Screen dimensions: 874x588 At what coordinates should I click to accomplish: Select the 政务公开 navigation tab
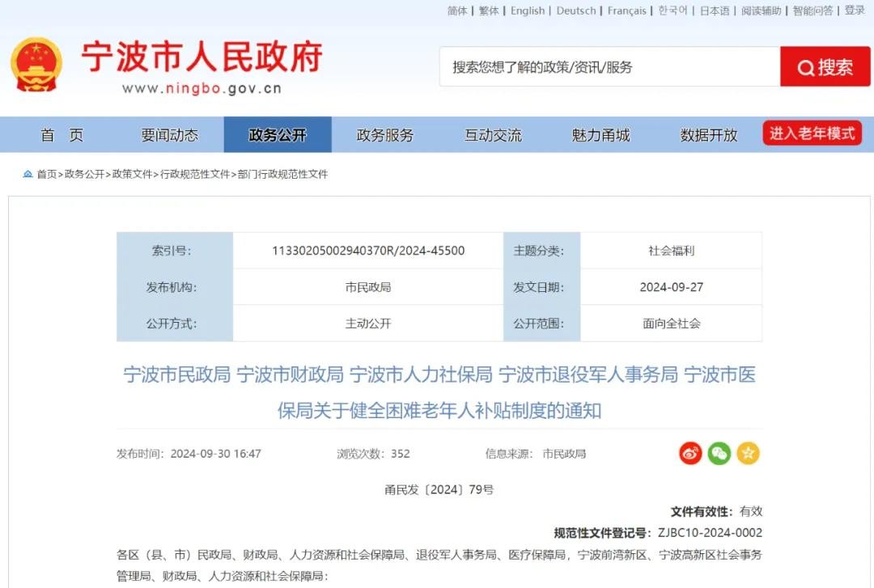(278, 135)
